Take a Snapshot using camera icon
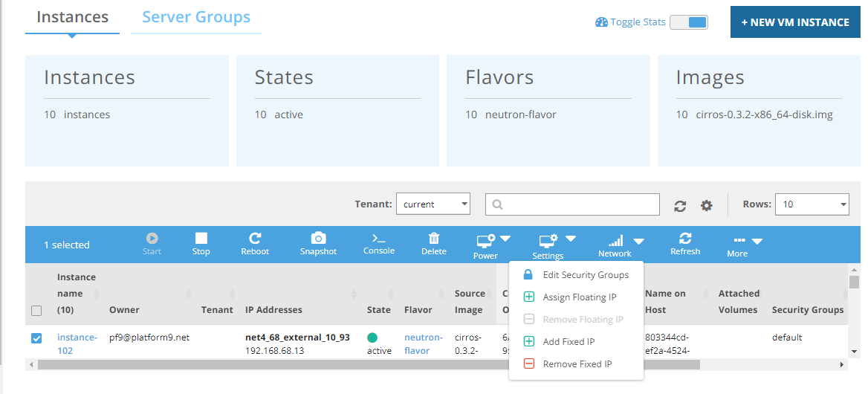This screenshot has height=394, width=868. click(318, 239)
